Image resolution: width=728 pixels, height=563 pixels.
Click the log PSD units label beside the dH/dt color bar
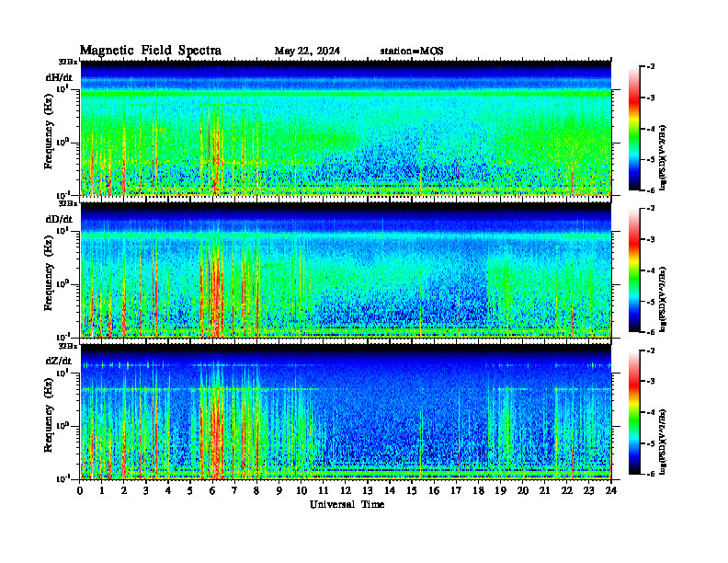[663, 157]
